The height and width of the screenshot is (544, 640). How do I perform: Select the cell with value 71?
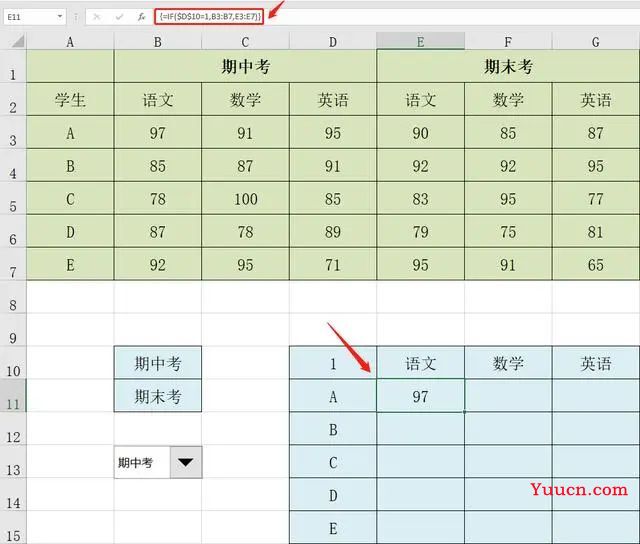pyautogui.click(x=333, y=264)
